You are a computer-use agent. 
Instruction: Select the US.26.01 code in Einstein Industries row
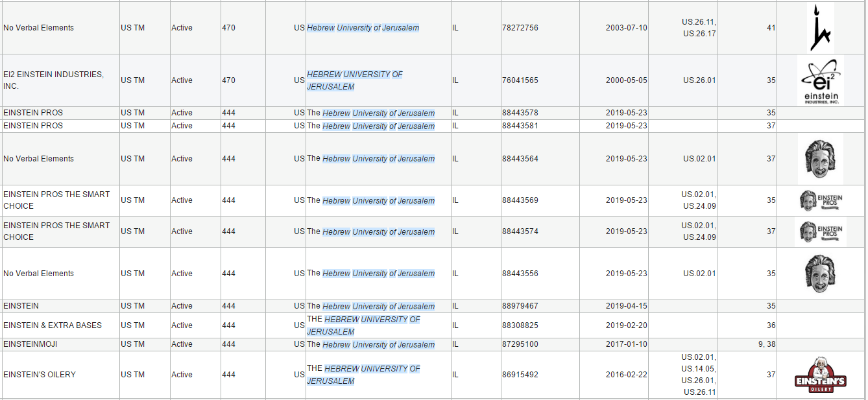point(699,80)
